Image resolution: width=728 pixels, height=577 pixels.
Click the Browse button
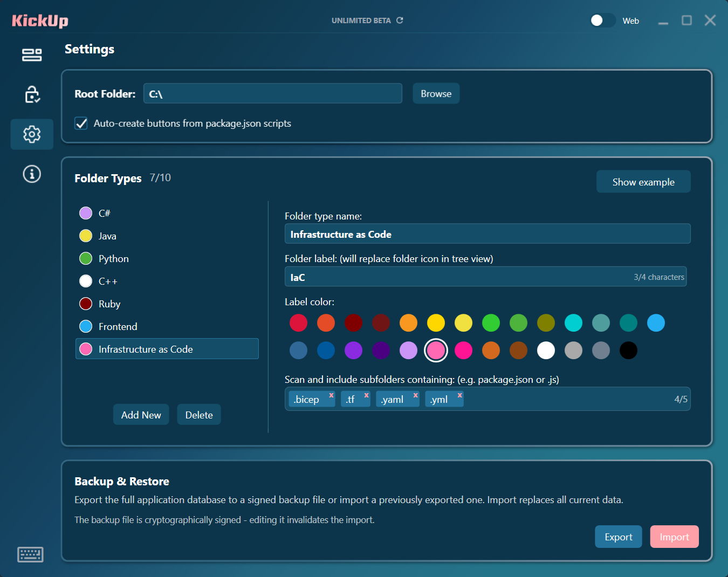(x=436, y=94)
